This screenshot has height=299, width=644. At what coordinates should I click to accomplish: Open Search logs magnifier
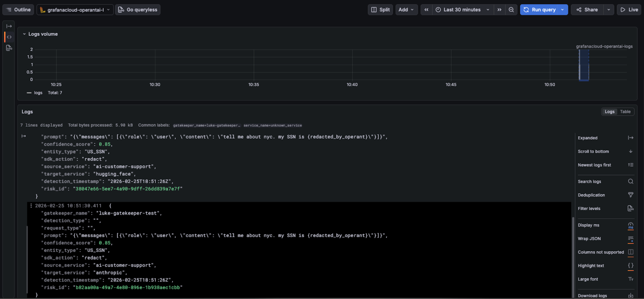630,182
